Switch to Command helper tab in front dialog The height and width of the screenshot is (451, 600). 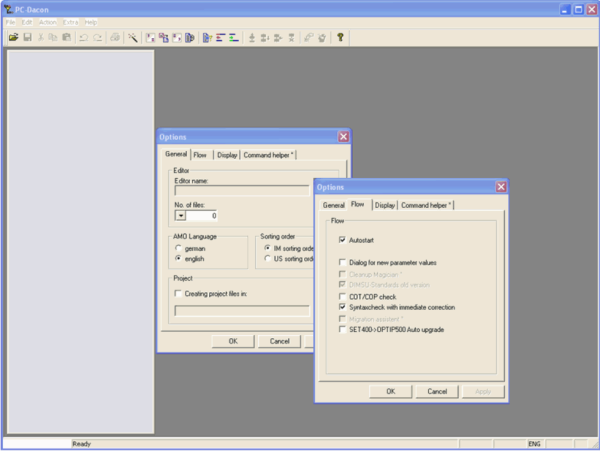(x=427, y=205)
